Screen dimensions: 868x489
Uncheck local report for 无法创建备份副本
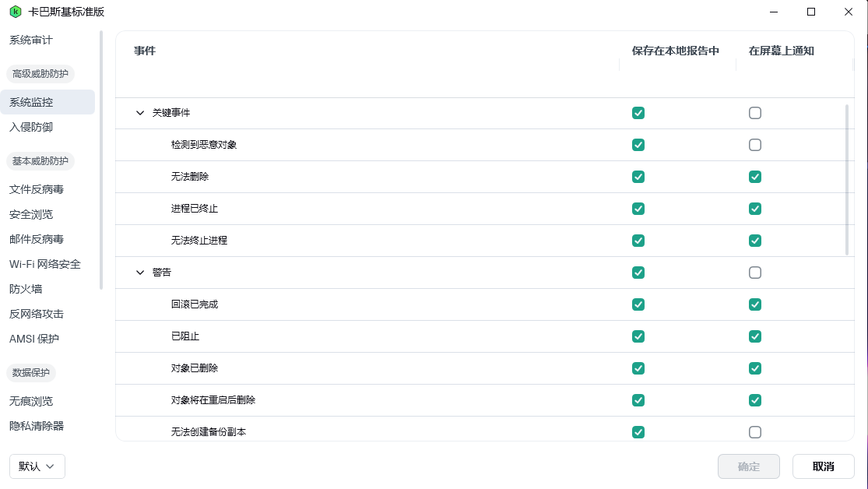click(x=638, y=432)
